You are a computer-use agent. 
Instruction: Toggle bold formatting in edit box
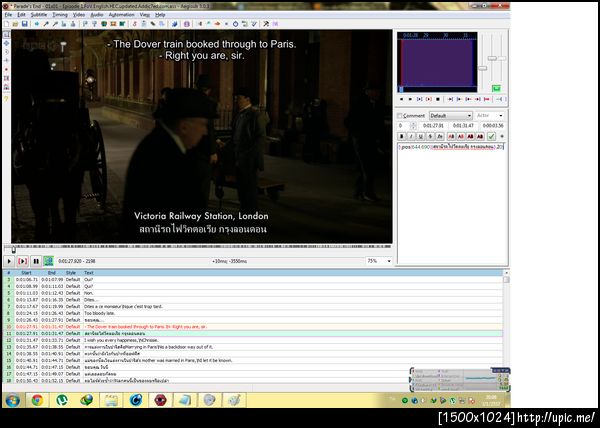point(401,136)
